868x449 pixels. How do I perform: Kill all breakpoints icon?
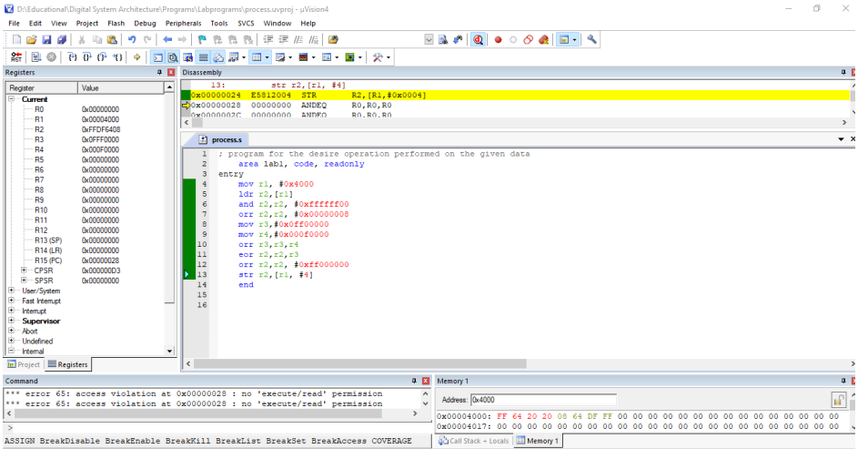click(543, 40)
